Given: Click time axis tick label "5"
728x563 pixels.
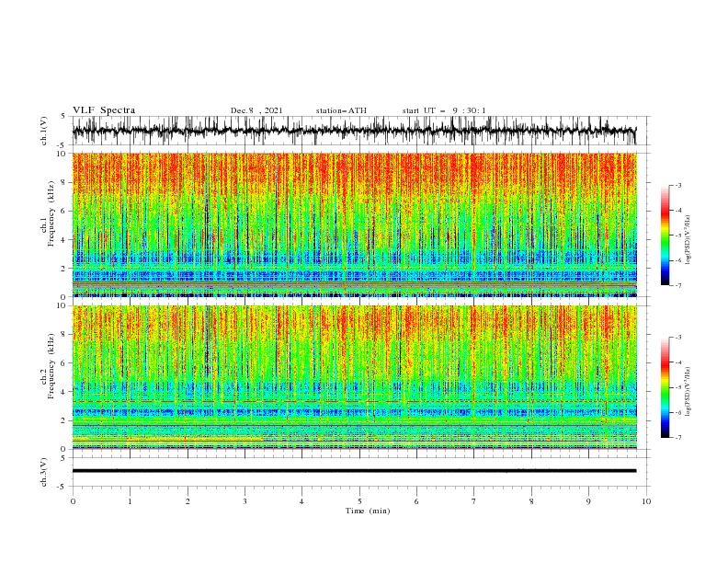Looking at the screenshot, I should [x=359, y=501].
